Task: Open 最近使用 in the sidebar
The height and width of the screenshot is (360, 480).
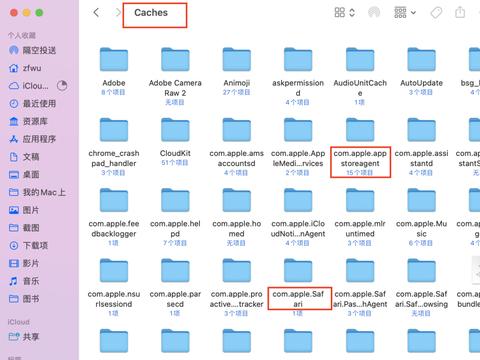Action: point(32,104)
